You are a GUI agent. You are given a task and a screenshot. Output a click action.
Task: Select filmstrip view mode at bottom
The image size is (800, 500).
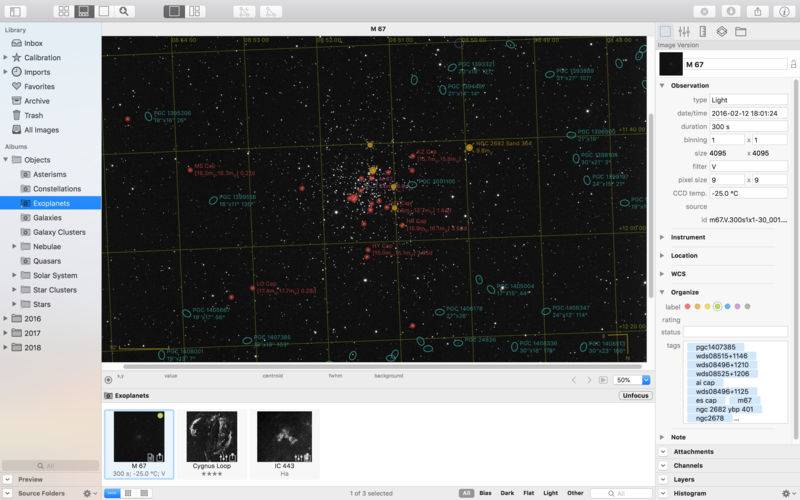tap(112, 493)
